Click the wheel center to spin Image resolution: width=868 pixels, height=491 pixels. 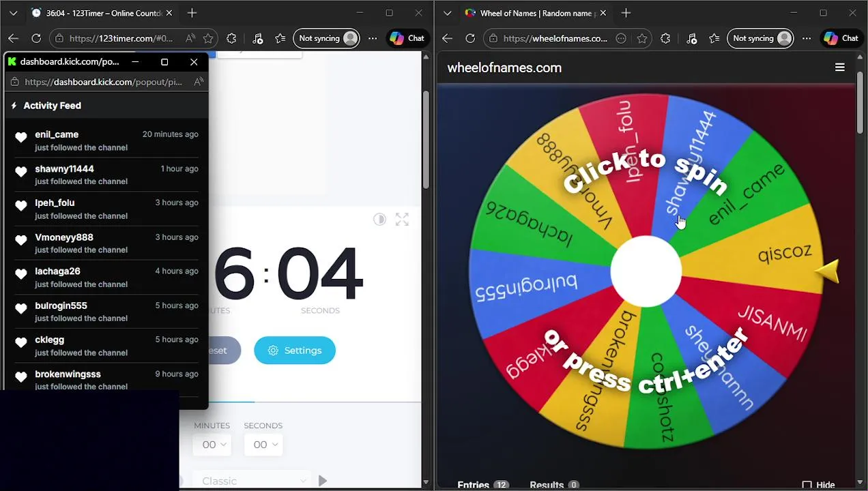pyautogui.click(x=646, y=271)
